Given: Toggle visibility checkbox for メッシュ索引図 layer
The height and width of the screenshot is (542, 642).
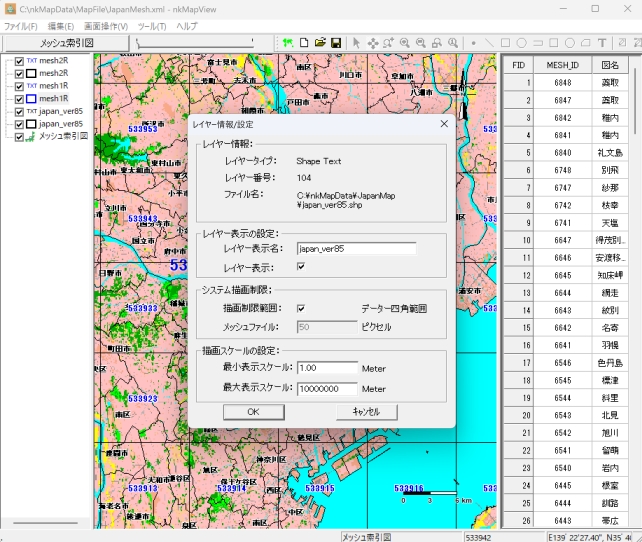Looking at the screenshot, I should pyautogui.click(x=19, y=136).
